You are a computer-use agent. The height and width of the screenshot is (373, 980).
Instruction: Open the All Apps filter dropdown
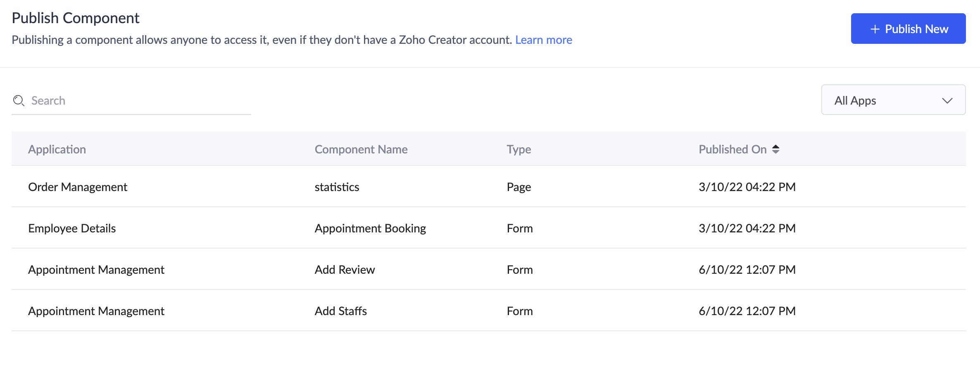[893, 100]
